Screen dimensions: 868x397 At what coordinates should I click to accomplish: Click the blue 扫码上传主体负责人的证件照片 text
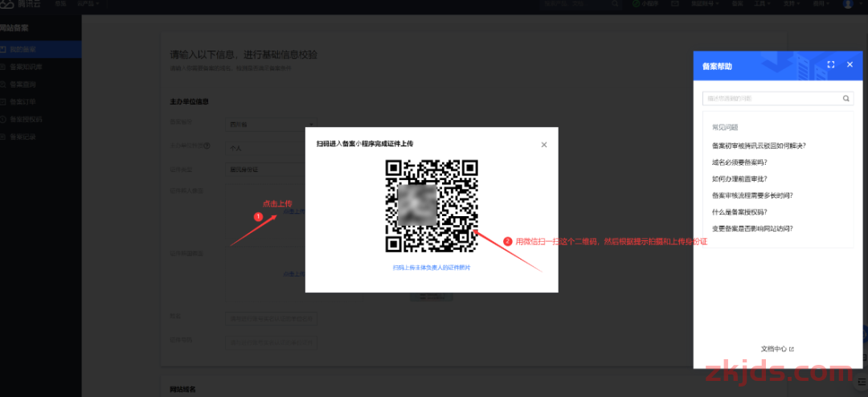click(432, 268)
